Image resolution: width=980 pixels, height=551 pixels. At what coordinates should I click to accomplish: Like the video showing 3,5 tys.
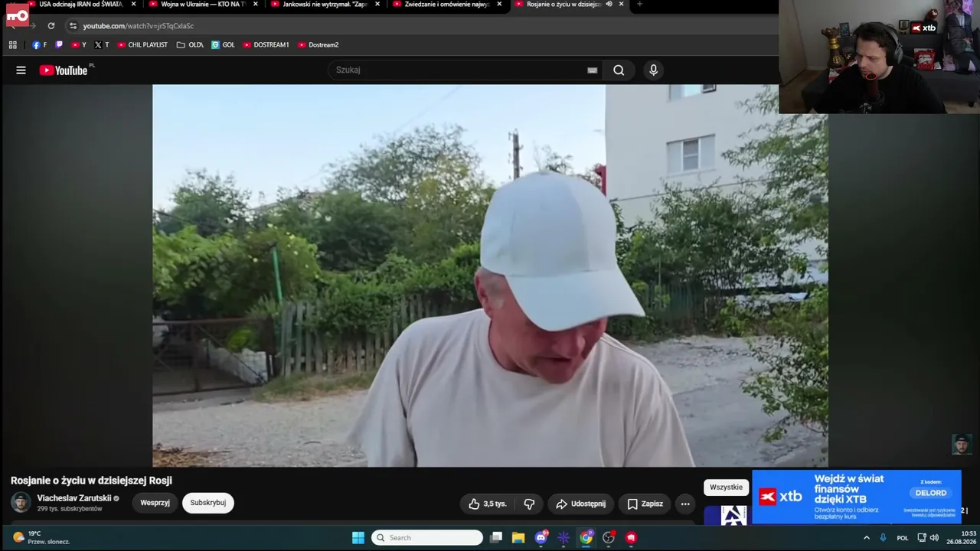(488, 504)
